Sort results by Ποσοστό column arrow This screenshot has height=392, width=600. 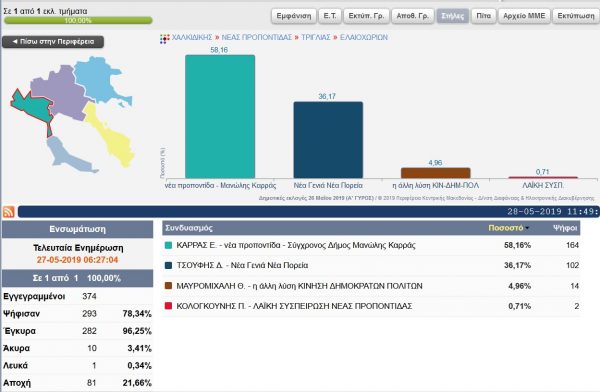[528, 228]
